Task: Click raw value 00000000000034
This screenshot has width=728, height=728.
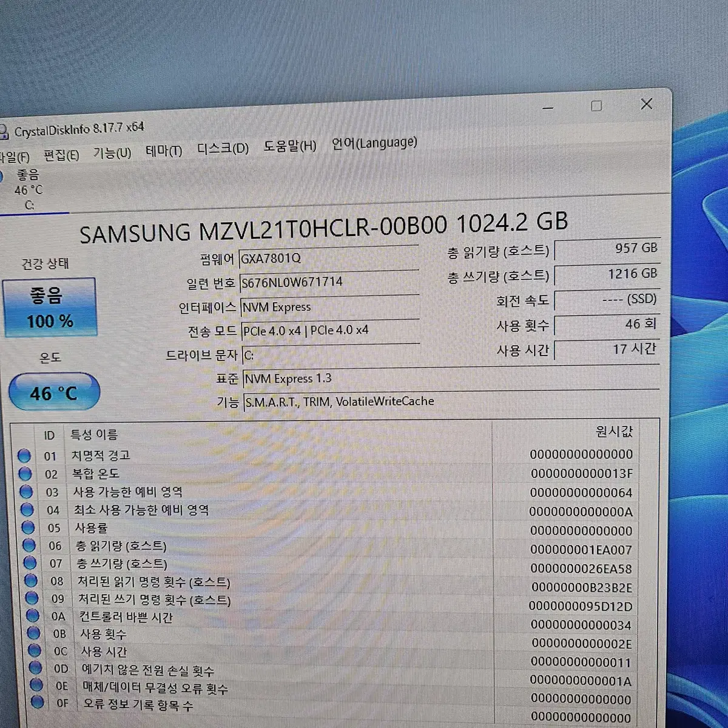Action: click(581, 625)
